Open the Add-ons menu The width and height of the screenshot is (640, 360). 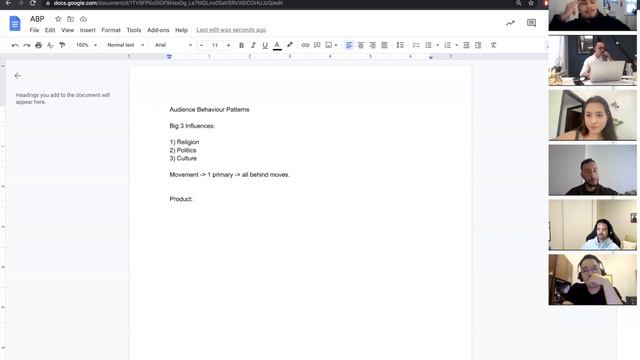(158, 30)
